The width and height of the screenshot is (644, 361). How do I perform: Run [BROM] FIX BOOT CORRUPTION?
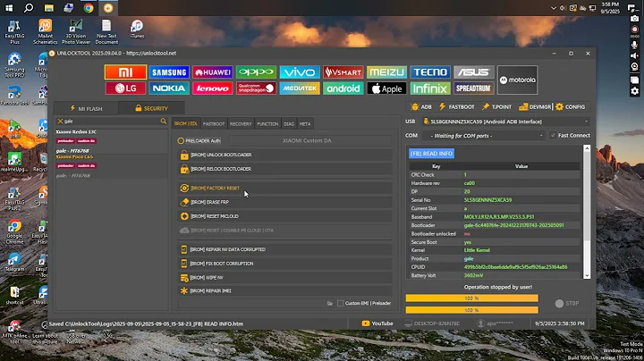(285, 264)
